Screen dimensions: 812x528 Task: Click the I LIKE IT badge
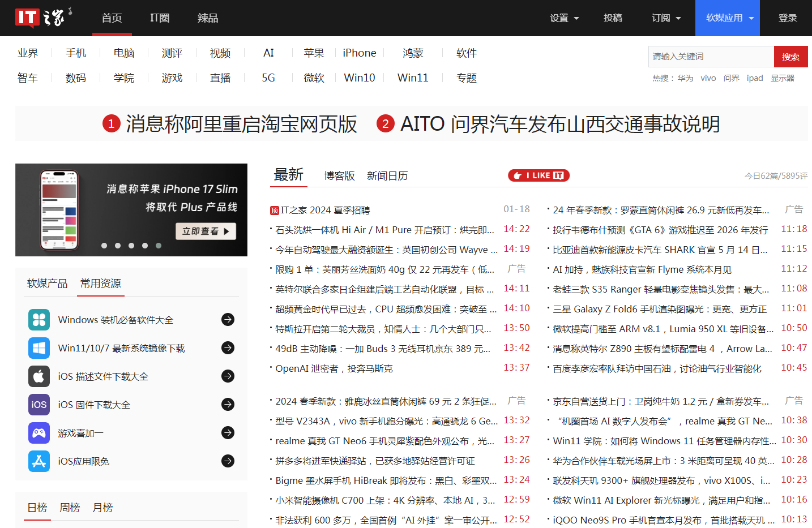(x=539, y=175)
